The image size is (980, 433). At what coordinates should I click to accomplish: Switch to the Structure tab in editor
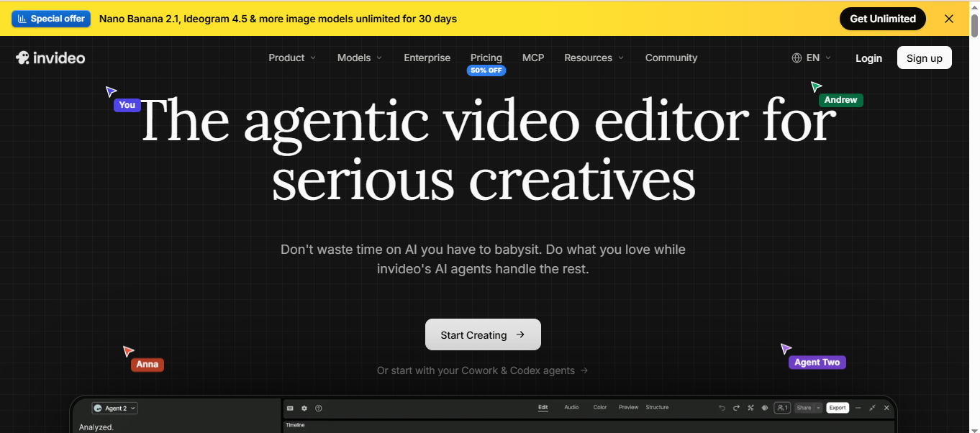[x=657, y=407]
